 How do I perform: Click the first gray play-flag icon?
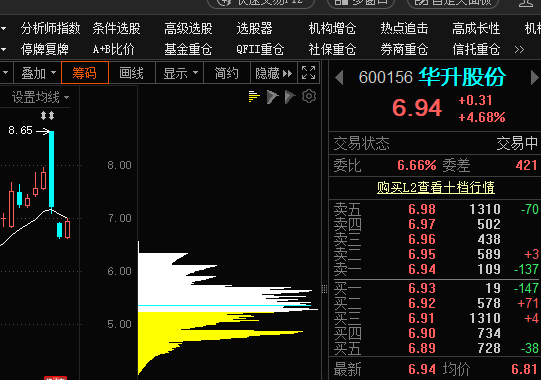tap(272, 97)
